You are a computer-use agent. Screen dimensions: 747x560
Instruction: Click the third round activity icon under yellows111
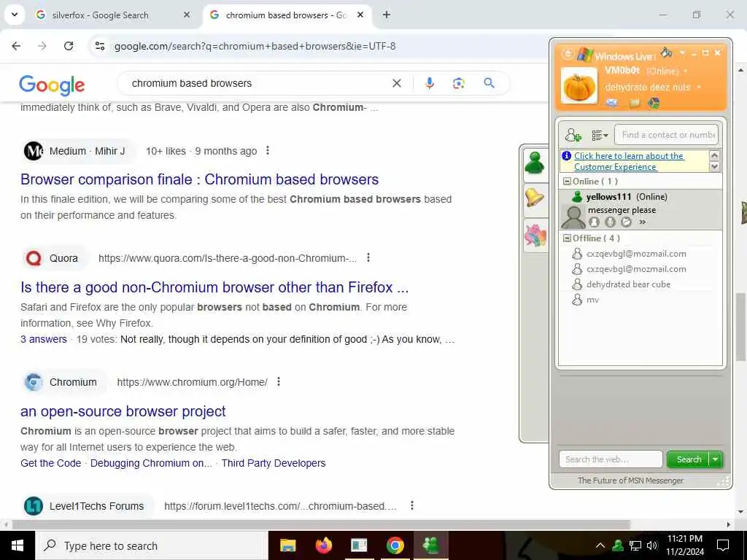[626, 222]
